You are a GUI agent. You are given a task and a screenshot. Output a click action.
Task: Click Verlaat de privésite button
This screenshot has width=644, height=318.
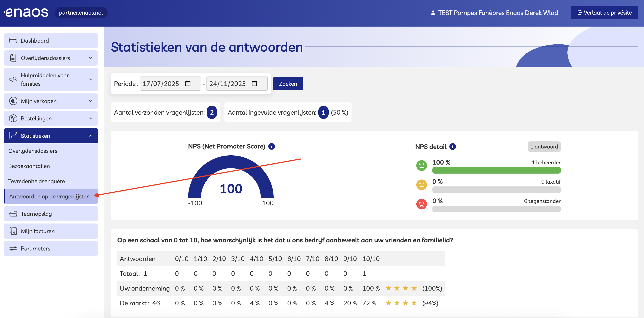coord(604,13)
